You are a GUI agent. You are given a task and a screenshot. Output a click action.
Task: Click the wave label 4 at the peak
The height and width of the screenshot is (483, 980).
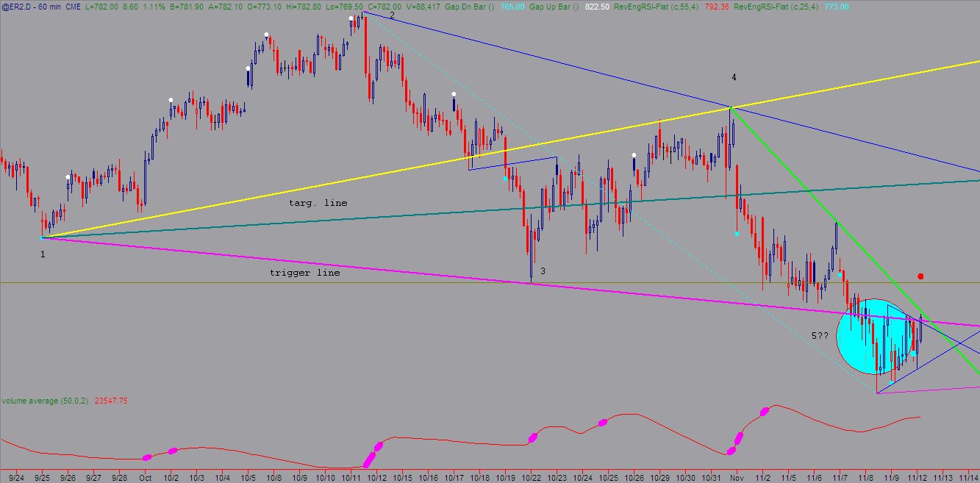[x=733, y=77]
